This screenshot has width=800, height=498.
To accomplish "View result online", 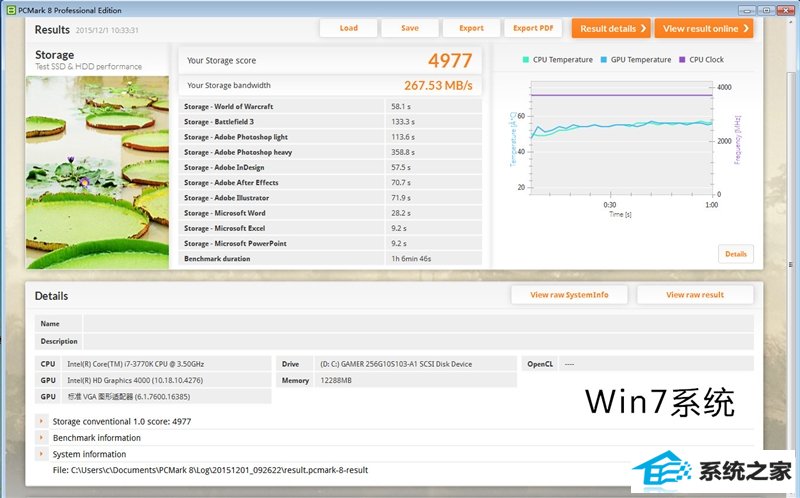I will coord(704,29).
